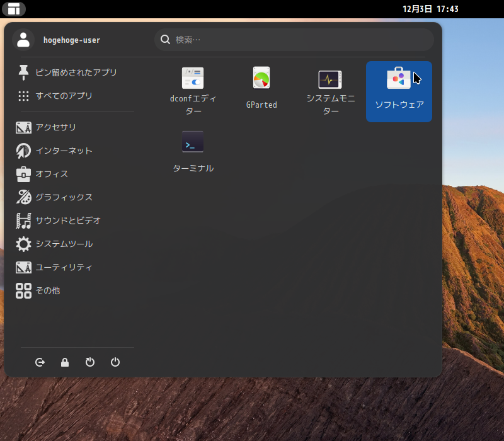This screenshot has width=504, height=441.
Task: Launch the ソフトウェア store app
Action: click(399, 90)
